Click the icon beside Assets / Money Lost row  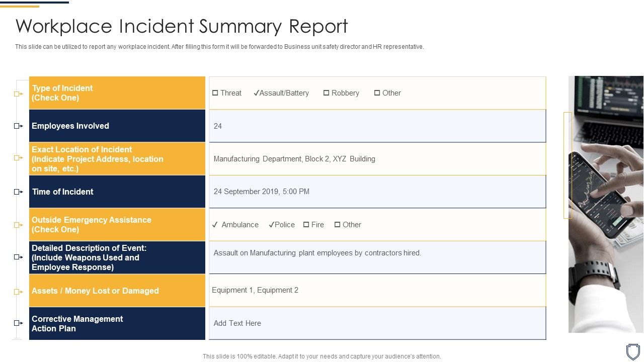18,290
